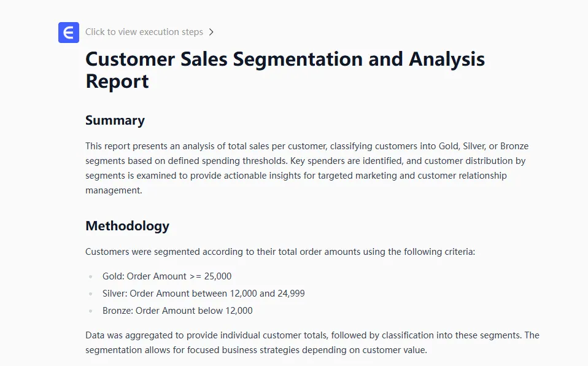Select the 'Bronze: Order Amount below 12,000' list item
Viewport: 588px width, 366px height.
tap(177, 311)
